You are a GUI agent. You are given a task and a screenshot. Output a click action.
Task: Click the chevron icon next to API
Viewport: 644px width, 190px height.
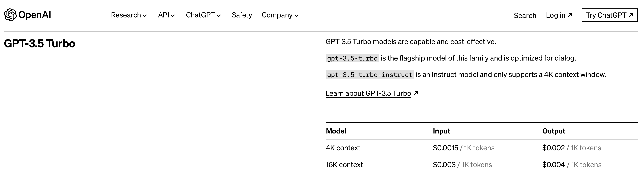tap(173, 16)
